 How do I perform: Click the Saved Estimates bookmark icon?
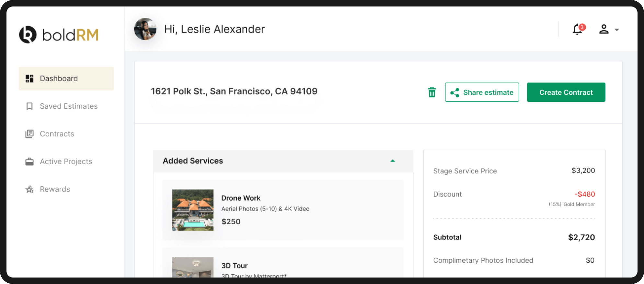click(x=29, y=106)
